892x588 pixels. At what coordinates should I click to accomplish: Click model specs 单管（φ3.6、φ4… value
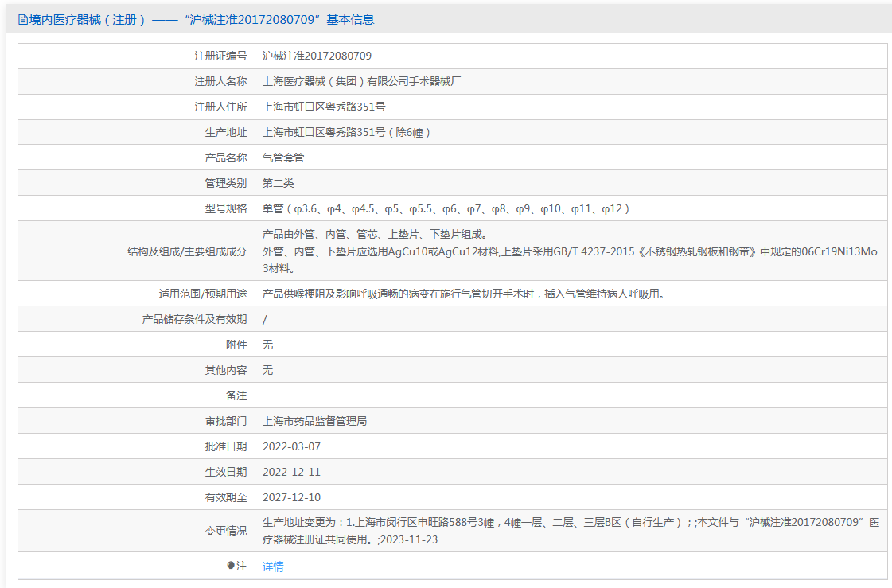(447, 208)
